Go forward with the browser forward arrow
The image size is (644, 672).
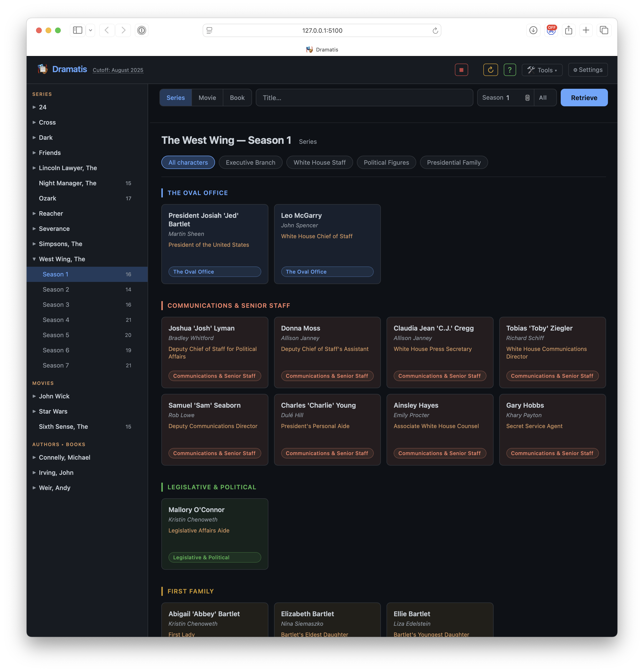point(123,30)
